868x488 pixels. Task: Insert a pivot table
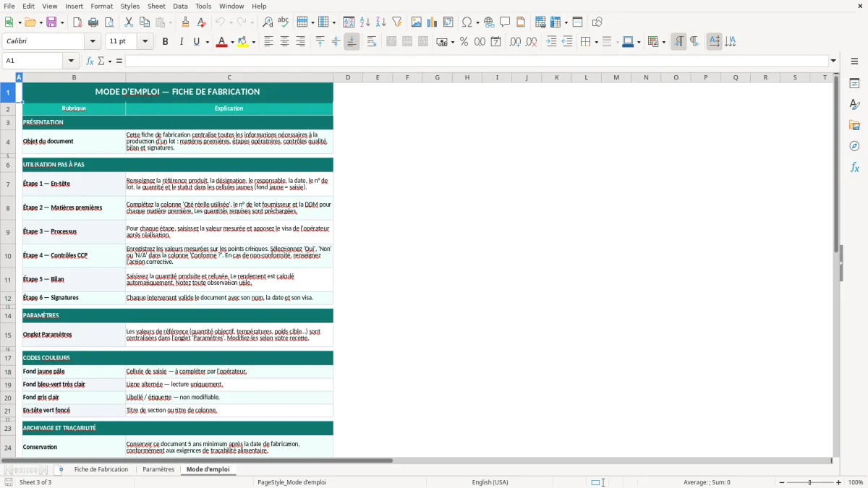448,22
